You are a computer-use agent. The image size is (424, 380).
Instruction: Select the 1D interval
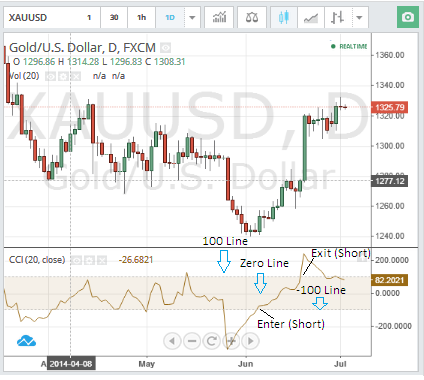[x=170, y=17]
